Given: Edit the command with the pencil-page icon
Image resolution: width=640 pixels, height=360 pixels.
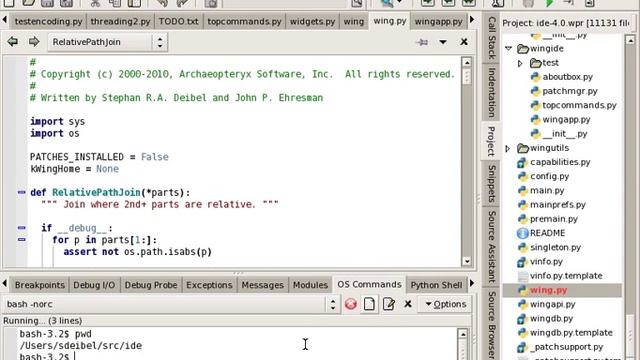Looking at the screenshot, I should point(389,304).
